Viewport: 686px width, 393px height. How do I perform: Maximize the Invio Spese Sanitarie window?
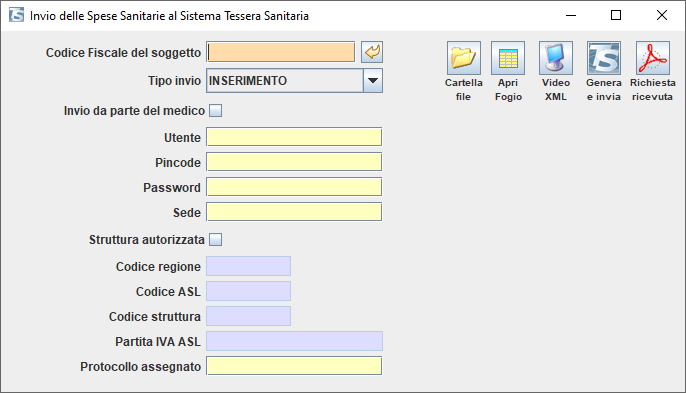click(x=616, y=15)
